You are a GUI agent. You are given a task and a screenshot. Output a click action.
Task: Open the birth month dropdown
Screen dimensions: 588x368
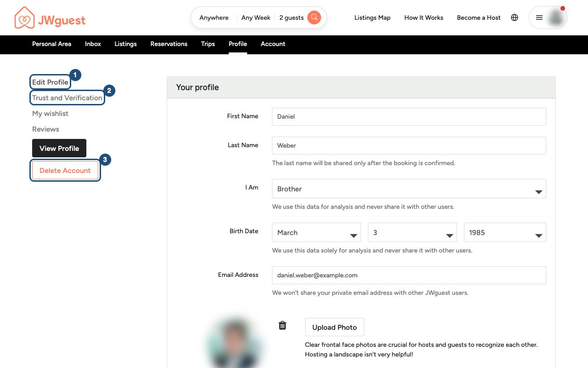[317, 232]
